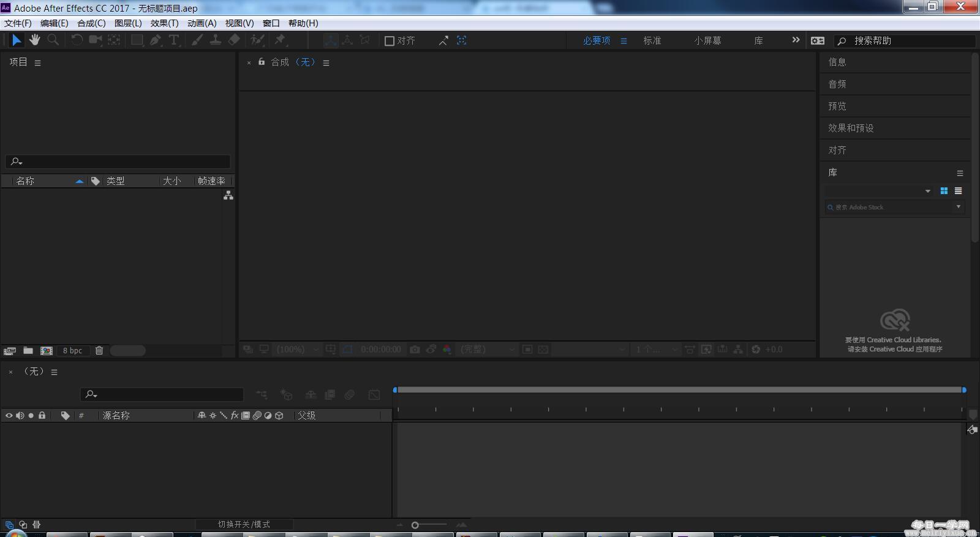Click the 搜索帮助 search field
The height and width of the screenshot is (537, 980).
905,41
